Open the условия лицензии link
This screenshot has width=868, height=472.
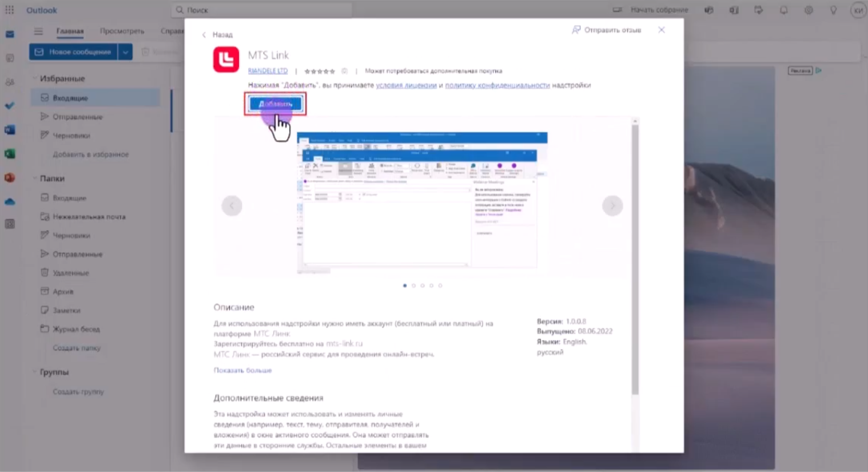[x=406, y=85]
